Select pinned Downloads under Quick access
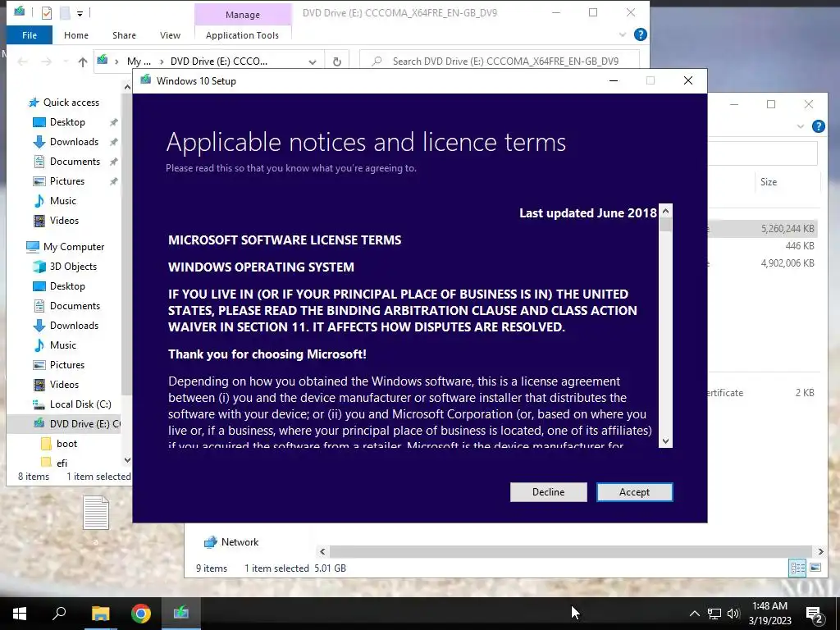 click(x=74, y=142)
